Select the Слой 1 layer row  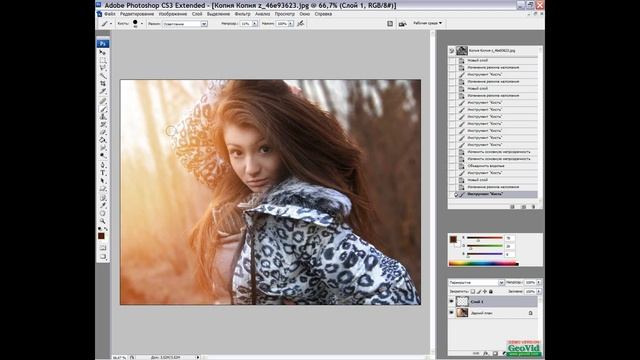click(493, 302)
